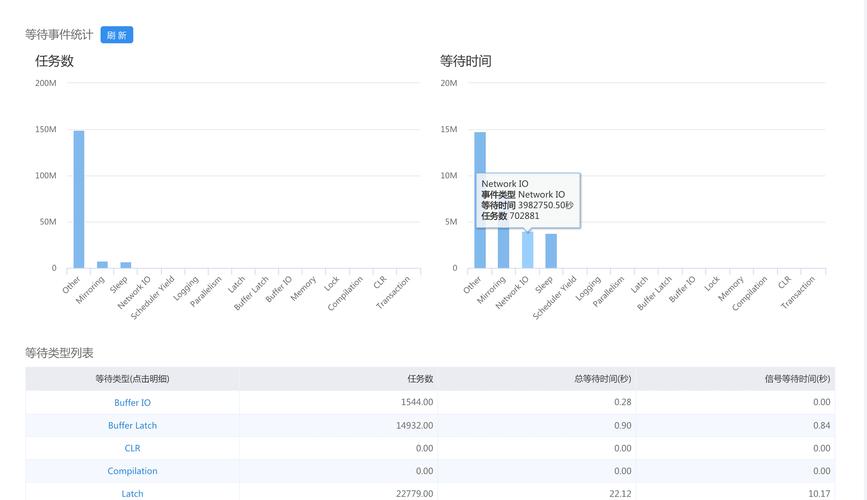The image size is (867, 500).
Task: Click the 等待类型列表 section heading
Action: pyautogui.click(x=59, y=353)
